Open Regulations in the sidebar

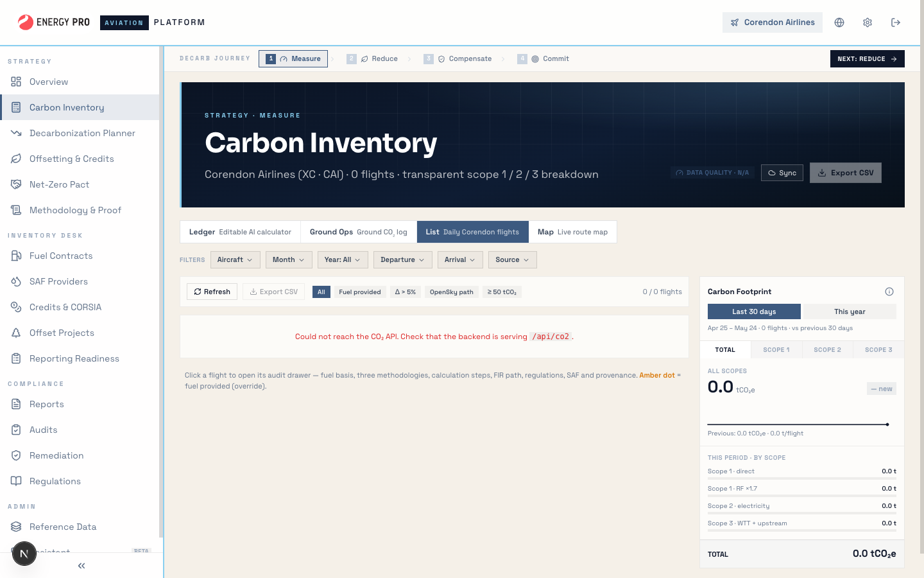coord(80,481)
